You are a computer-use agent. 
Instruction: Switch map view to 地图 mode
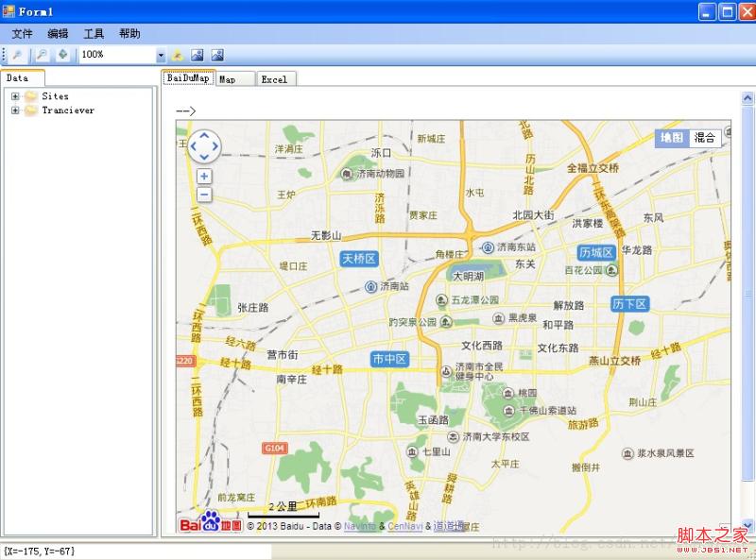(672, 138)
